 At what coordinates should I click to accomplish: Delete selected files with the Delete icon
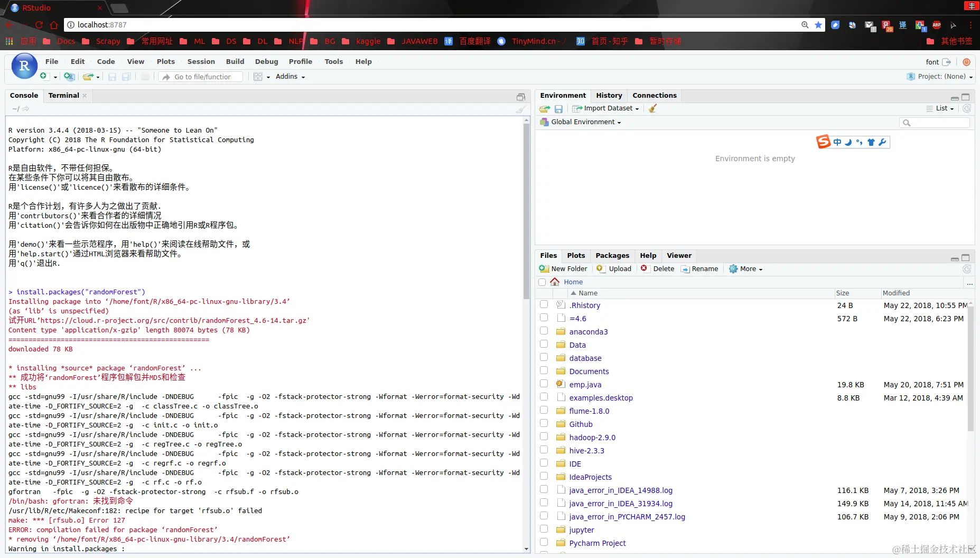[x=658, y=268]
